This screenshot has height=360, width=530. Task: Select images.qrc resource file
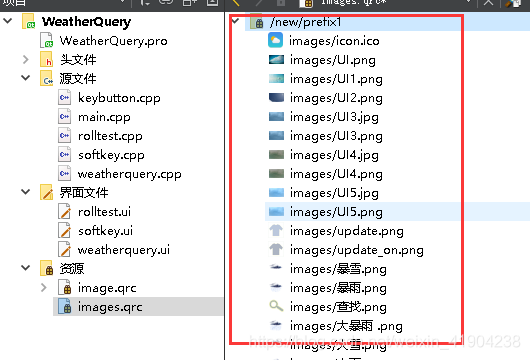point(110,307)
